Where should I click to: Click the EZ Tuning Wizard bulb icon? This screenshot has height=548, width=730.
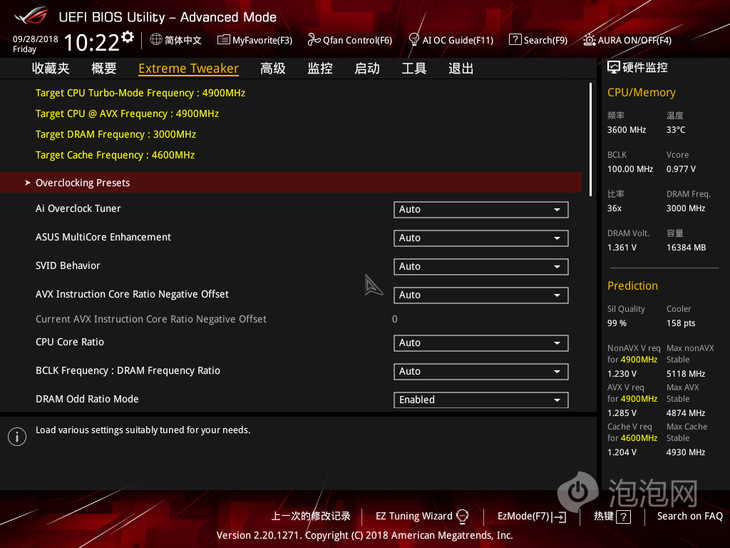click(462, 516)
